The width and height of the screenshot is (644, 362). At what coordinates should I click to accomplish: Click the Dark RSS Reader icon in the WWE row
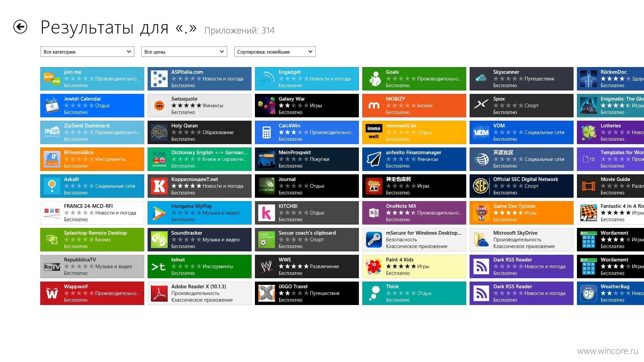point(481,266)
